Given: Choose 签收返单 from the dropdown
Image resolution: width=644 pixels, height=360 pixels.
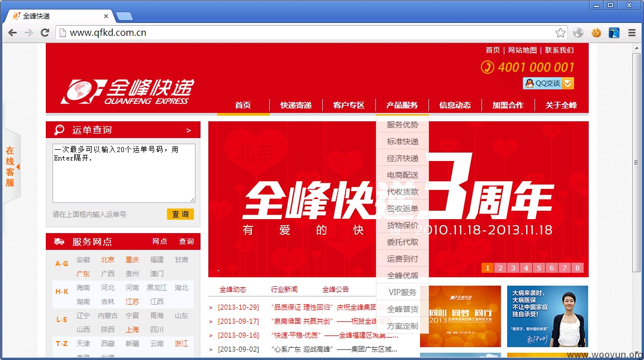Looking at the screenshot, I should pos(403,209).
